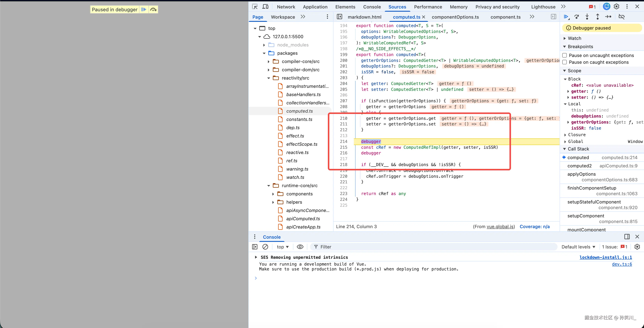Click the Step over next function icon
This screenshot has width=644, height=328.
[577, 17]
